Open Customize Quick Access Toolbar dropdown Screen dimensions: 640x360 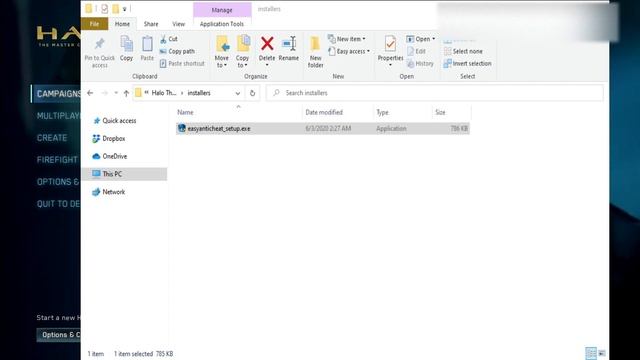tap(124, 9)
